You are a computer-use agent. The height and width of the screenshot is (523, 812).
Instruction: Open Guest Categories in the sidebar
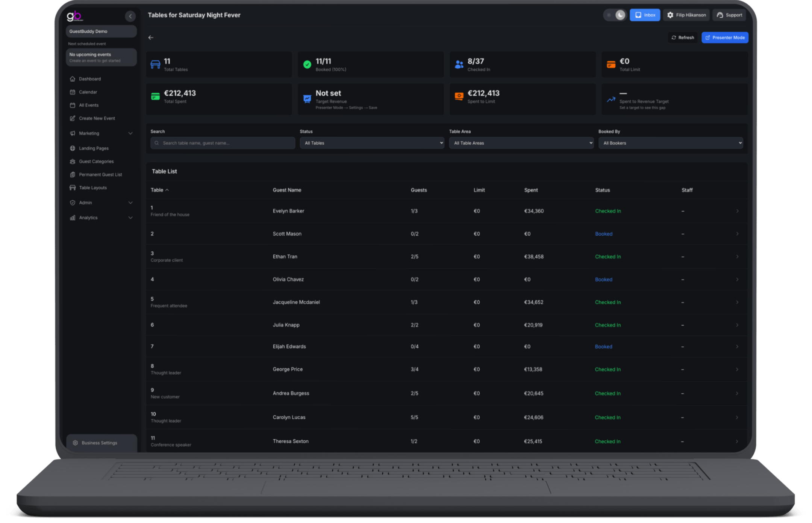96,161
